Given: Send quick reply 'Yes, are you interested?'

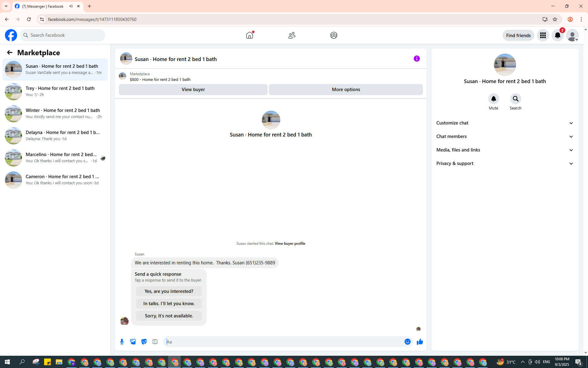Looking at the screenshot, I should (169, 291).
